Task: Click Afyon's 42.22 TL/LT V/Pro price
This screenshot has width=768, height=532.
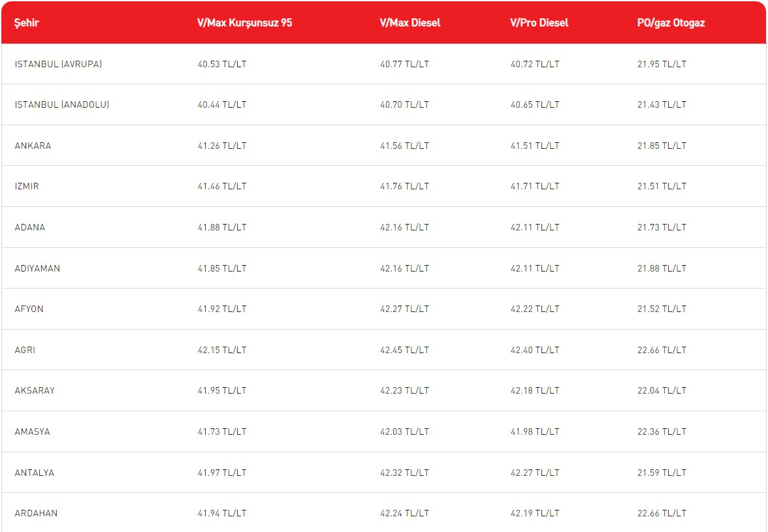Action: [x=535, y=309]
